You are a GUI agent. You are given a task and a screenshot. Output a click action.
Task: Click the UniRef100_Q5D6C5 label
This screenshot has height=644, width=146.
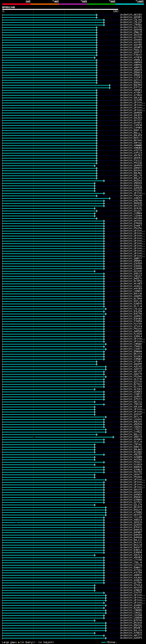[131, 70]
